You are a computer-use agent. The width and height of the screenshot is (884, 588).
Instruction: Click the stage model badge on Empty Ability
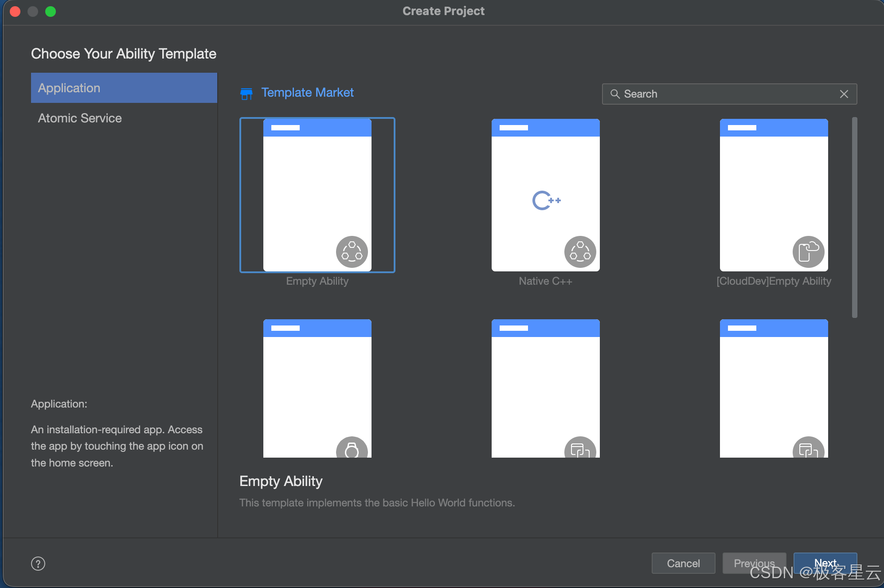click(352, 252)
